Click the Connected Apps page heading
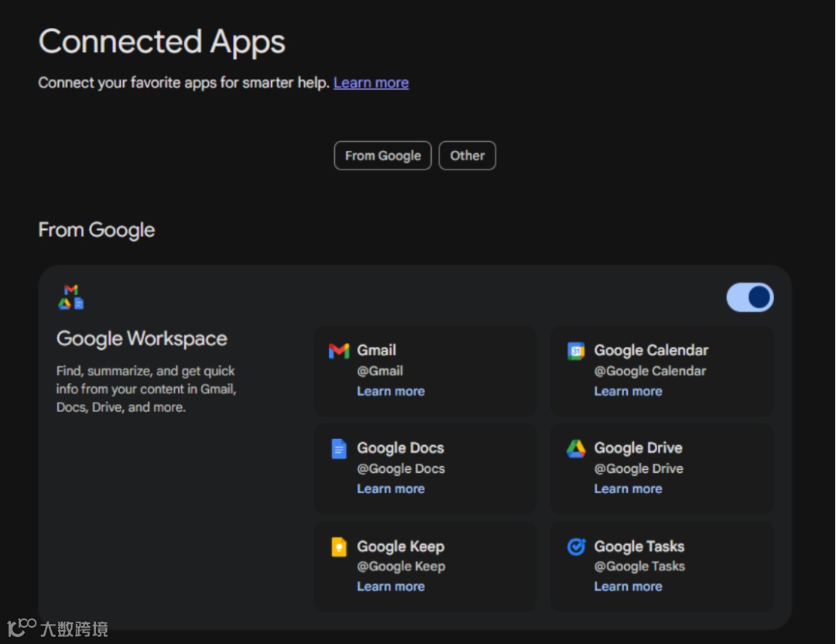This screenshot has height=644, width=836. [162, 42]
